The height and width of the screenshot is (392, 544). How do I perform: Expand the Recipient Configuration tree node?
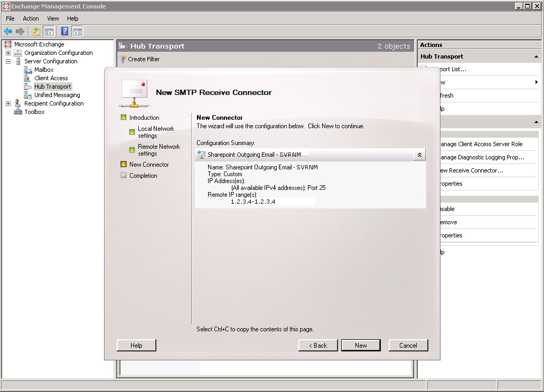pos(8,103)
